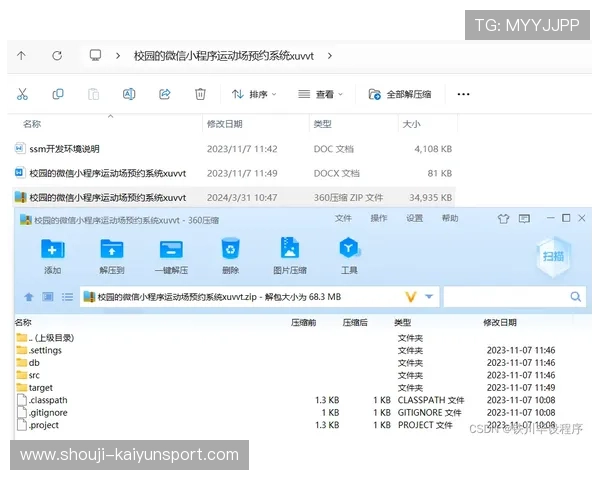Select the target folder in archive
Screen dimensions: 600x480
tap(35, 388)
